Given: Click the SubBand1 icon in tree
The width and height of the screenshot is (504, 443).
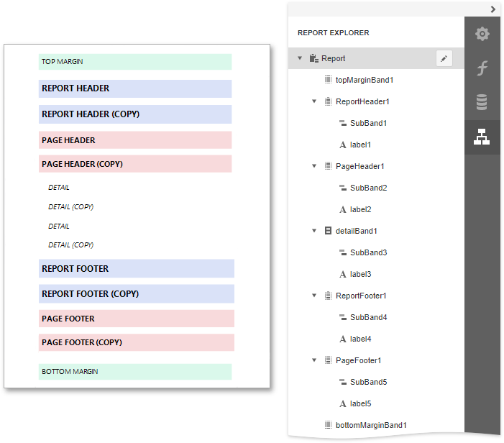Looking at the screenshot, I should pos(342,123).
